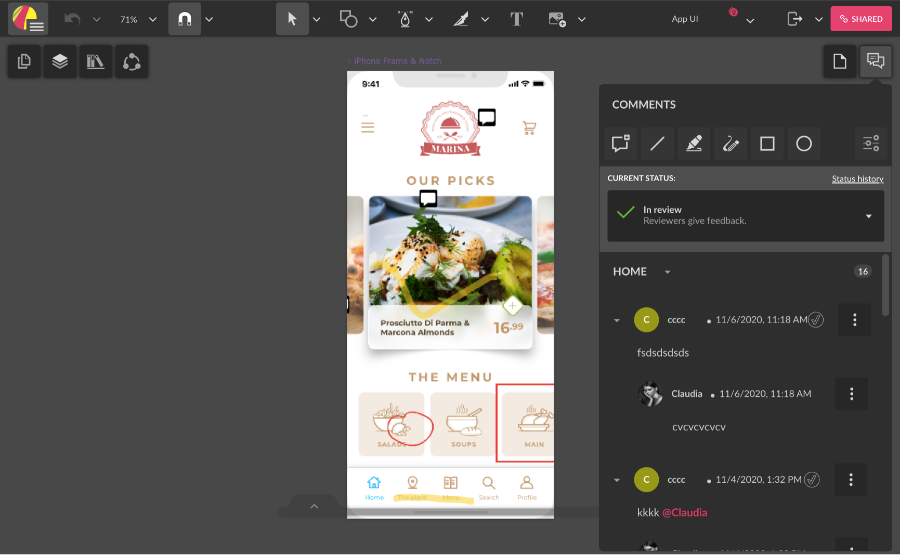Choose the highlighter annotation tool
900x555 pixels.
point(694,144)
